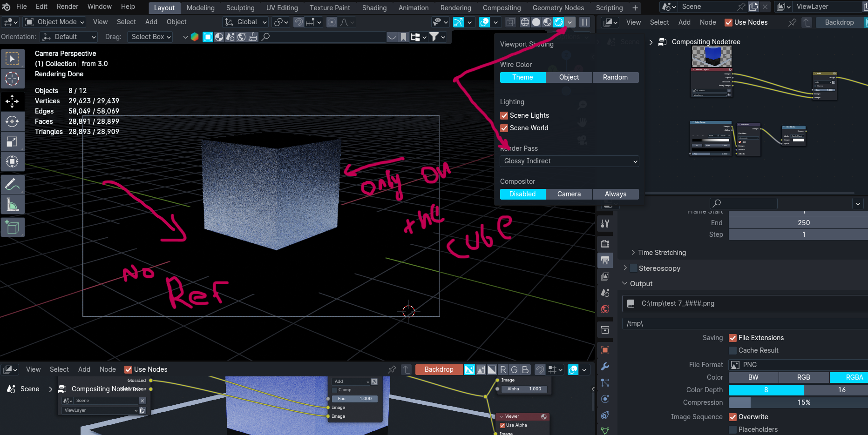This screenshot has height=435, width=868.
Task: Toggle Scene World checkbox
Action: click(x=504, y=128)
